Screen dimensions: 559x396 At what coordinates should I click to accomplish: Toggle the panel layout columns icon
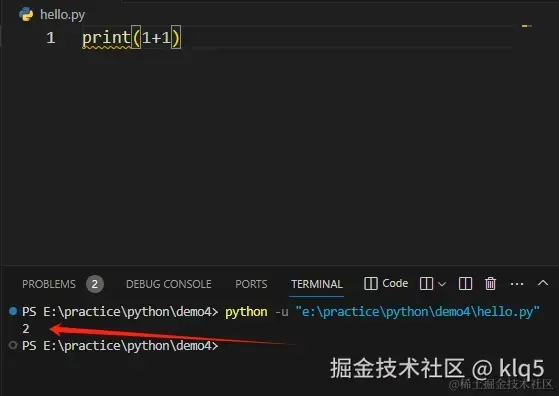click(465, 284)
